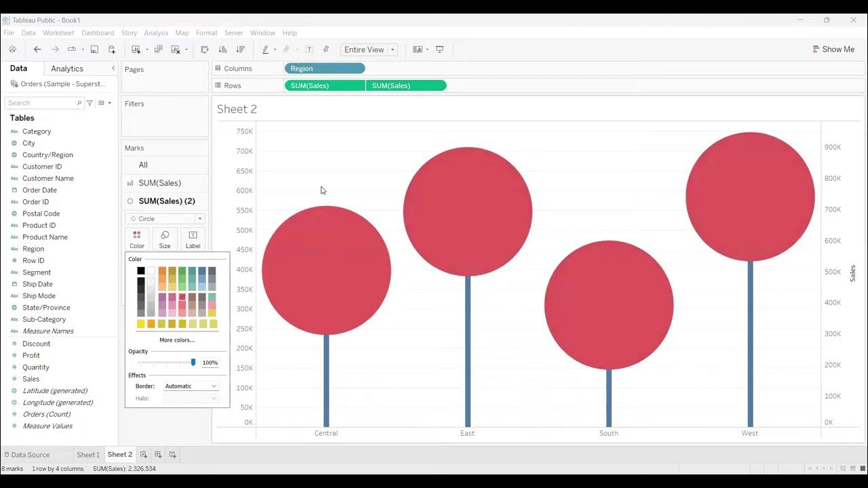868x488 pixels.
Task: Click the Orders (Sample - Superstore) data source
Action: click(58, 84)
